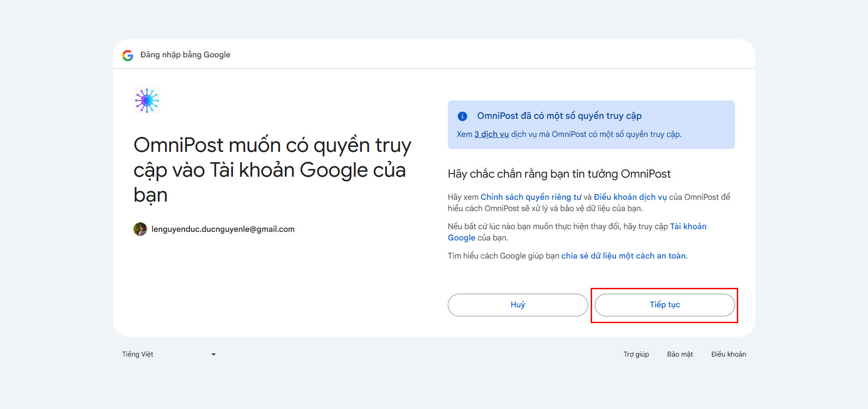
Task: Open the '3 dịch vụ' link
Action: [492, 134]
